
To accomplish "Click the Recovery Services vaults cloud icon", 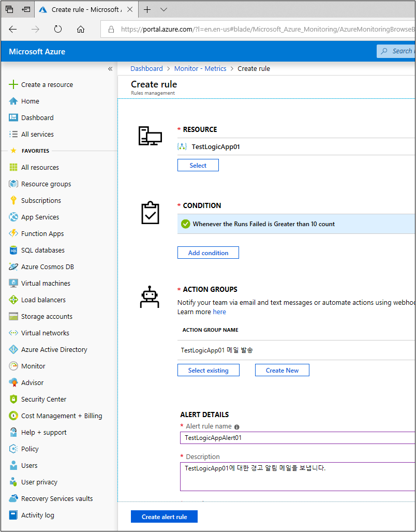I will 13,499.
